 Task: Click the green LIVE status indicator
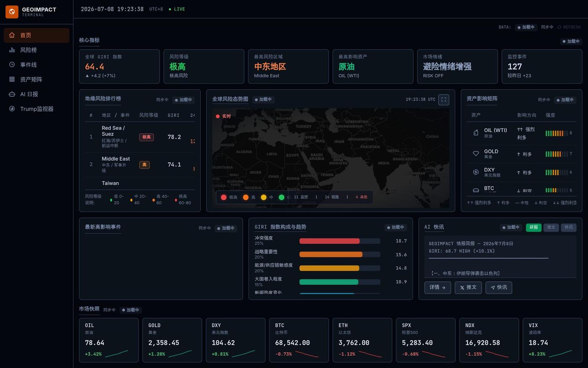(x=177, y=9)
